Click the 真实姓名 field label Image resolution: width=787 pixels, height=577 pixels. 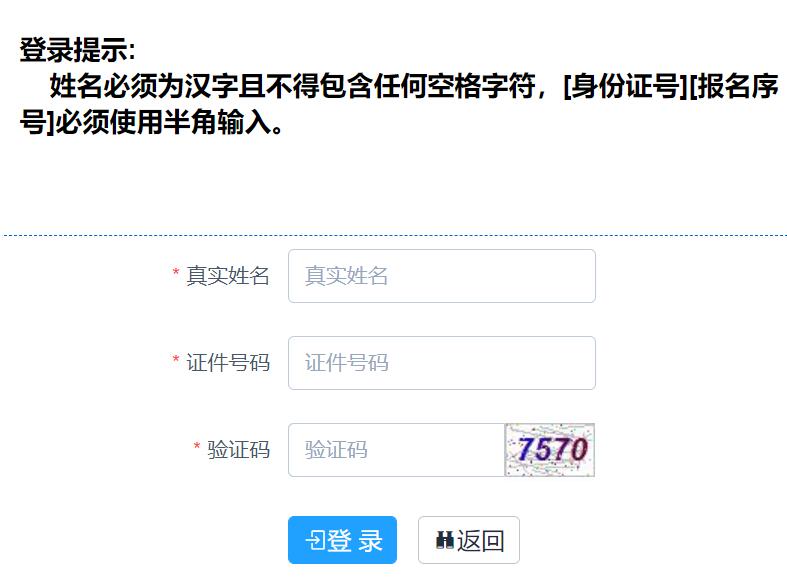(228, 276)
